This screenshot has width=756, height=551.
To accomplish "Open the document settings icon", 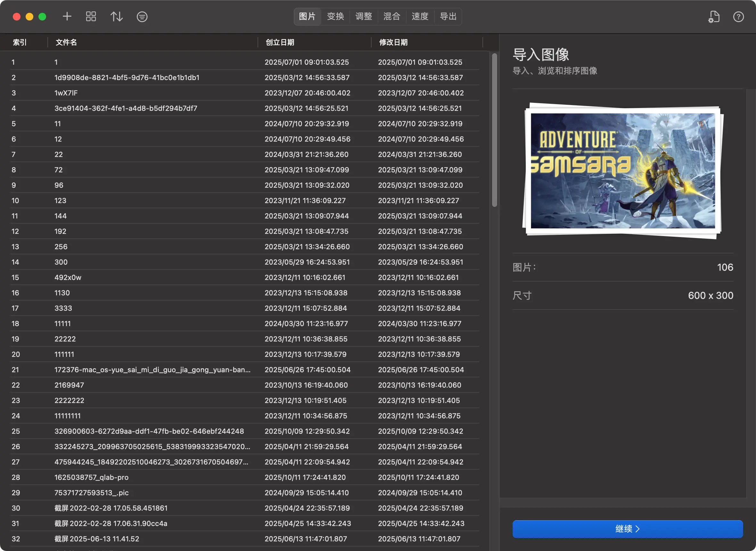I will pos(714,17).
